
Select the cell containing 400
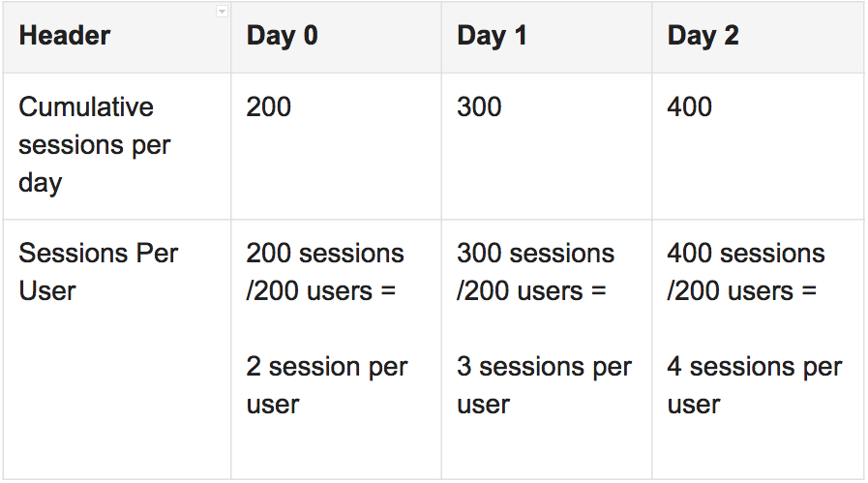pyautogui.click(x=690, y=106)
